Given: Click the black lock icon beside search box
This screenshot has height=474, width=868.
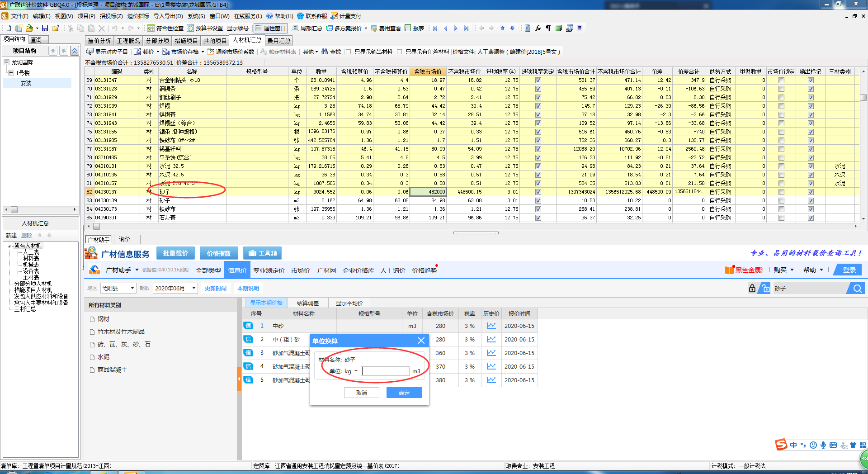Looking at the screenshot, I should (752, 288).
